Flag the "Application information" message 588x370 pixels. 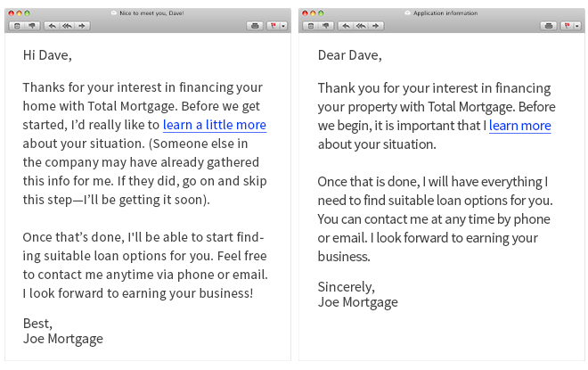point(567,26)
